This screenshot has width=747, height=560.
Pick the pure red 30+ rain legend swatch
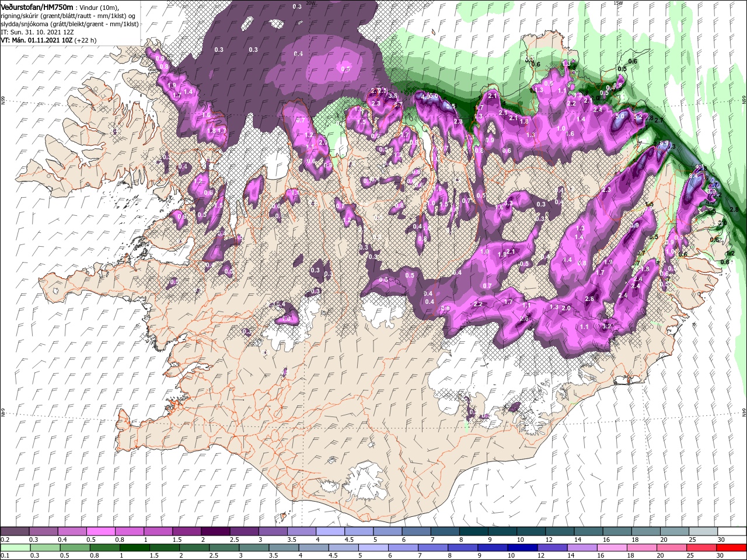(x=731, y=548)
